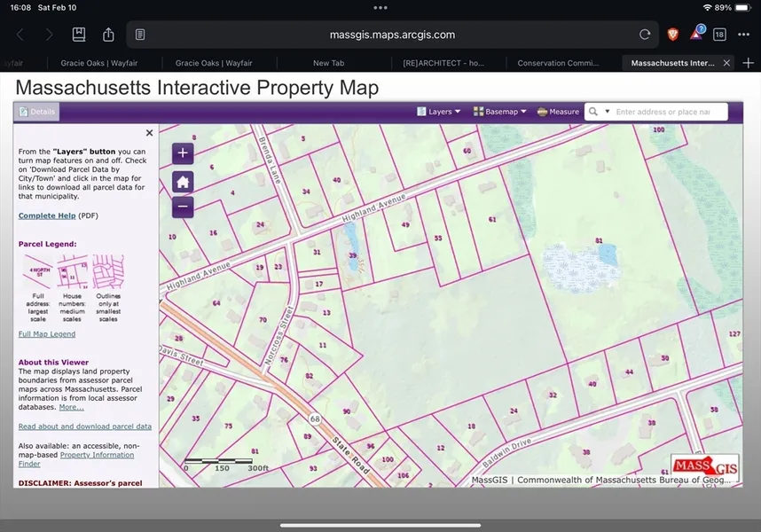Open the tab count overview

(719, 35)
